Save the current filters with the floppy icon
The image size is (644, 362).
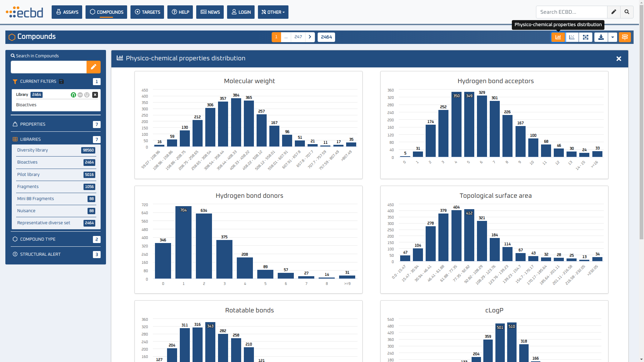coord(61,81)
